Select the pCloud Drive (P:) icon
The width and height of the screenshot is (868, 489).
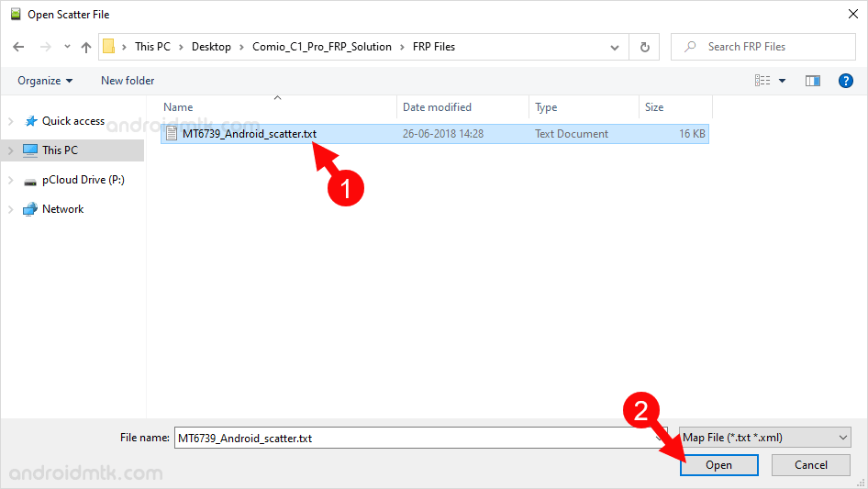point(30,180)
